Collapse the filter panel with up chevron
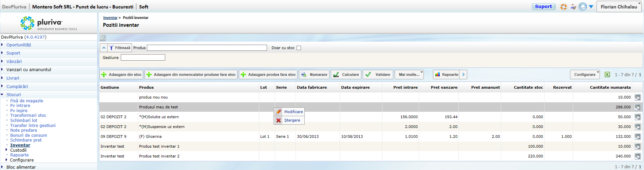 click(104, 48)
